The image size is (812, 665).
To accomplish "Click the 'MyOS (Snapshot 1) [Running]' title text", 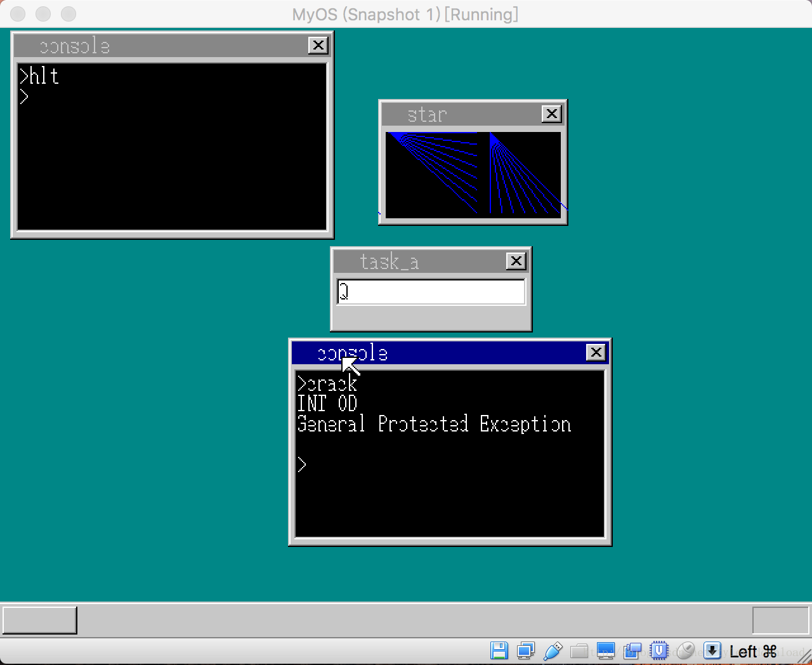I will (405, 14).
